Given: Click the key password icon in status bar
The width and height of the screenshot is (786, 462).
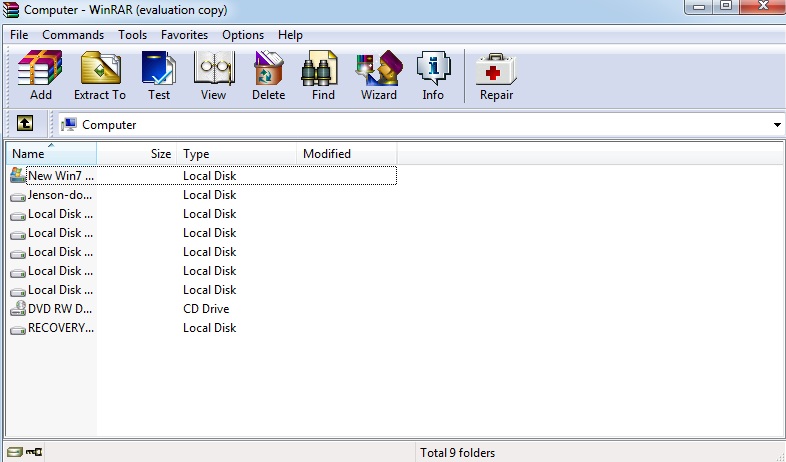Looking at the screenshot, I should [34, 452].
